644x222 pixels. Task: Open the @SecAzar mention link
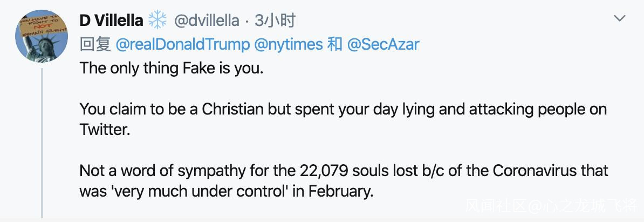coord(383,44)
